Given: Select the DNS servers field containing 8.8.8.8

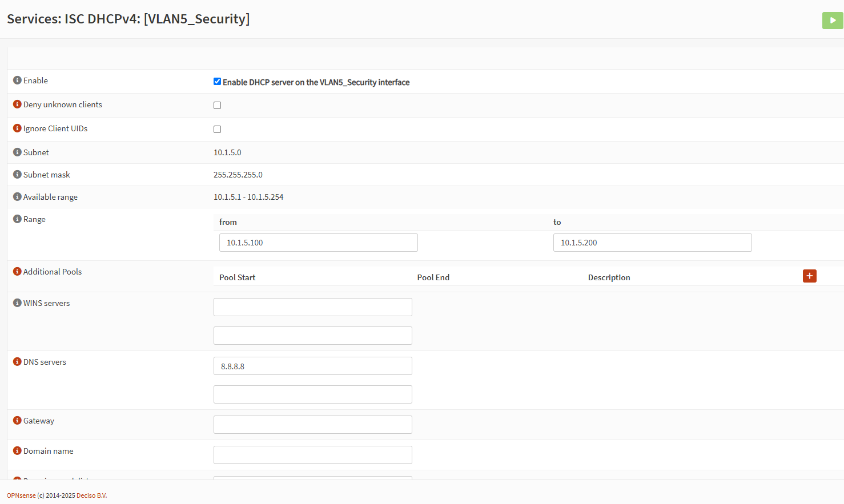Looking at the screenshot, I should tap(312, 365).
